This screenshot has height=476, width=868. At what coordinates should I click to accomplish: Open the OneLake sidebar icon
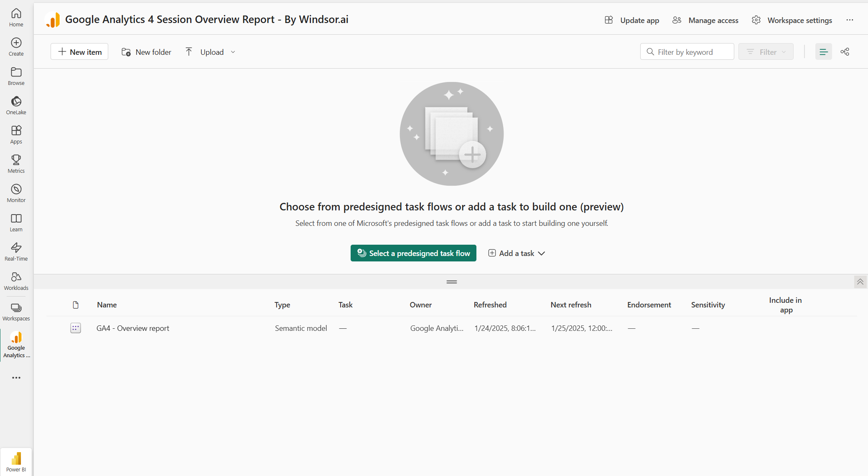click(16, 105)
